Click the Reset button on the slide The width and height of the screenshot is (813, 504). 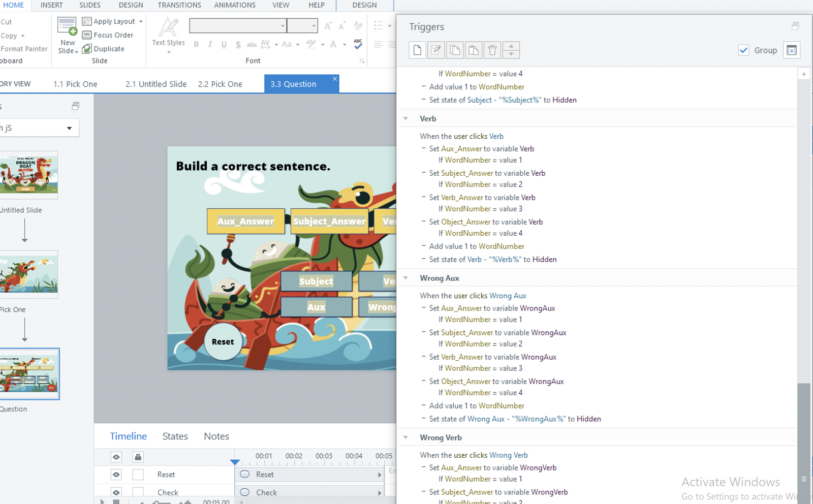[x=223, y=341]
